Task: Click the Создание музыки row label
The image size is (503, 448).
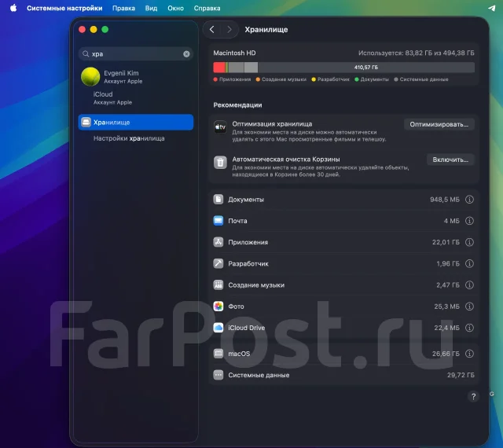Action: [x=256, y=285]
